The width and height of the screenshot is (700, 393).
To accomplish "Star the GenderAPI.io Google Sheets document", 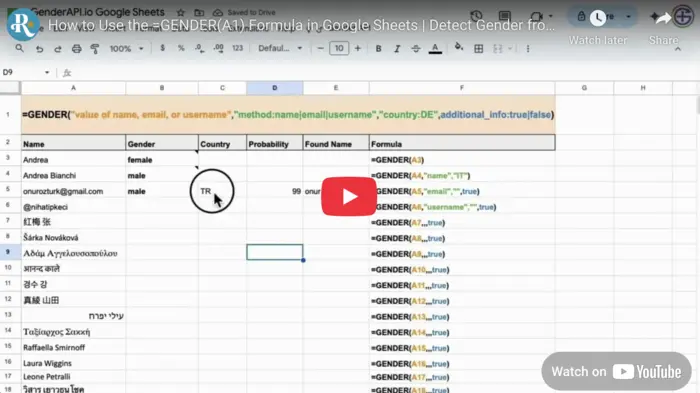I will point(180,13).
